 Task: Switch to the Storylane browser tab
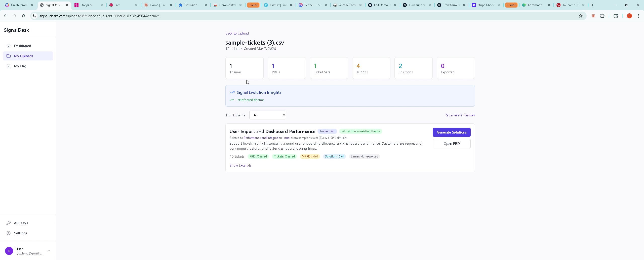click(x=87, y=5)
